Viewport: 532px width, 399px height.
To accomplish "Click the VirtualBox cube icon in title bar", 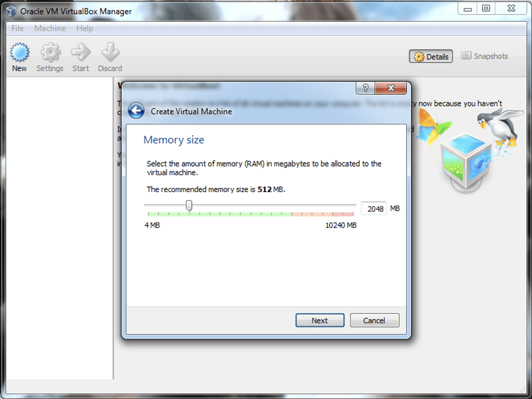I will pos(11,11).
